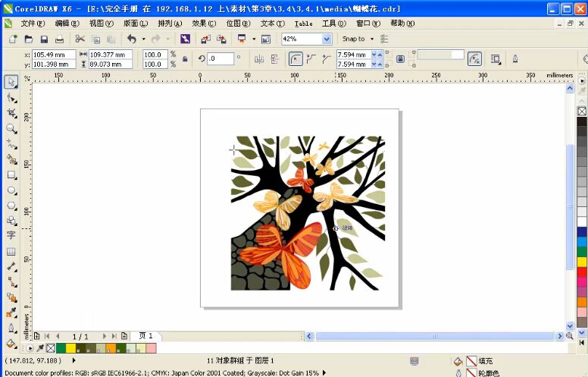This screenshot has width=588, height=377.
Task: Select the Crop tool
Action: (11, 113)
